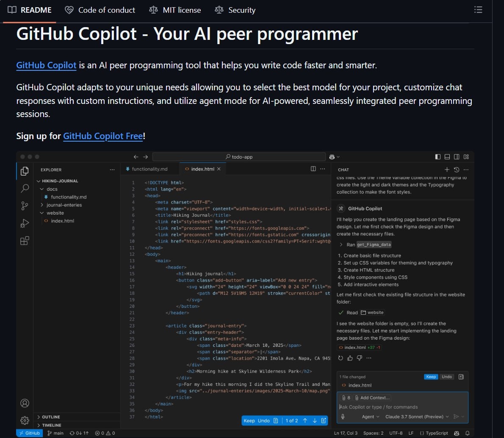
Task: Open the Extensions view icon
Action: (x=25, y=241)
